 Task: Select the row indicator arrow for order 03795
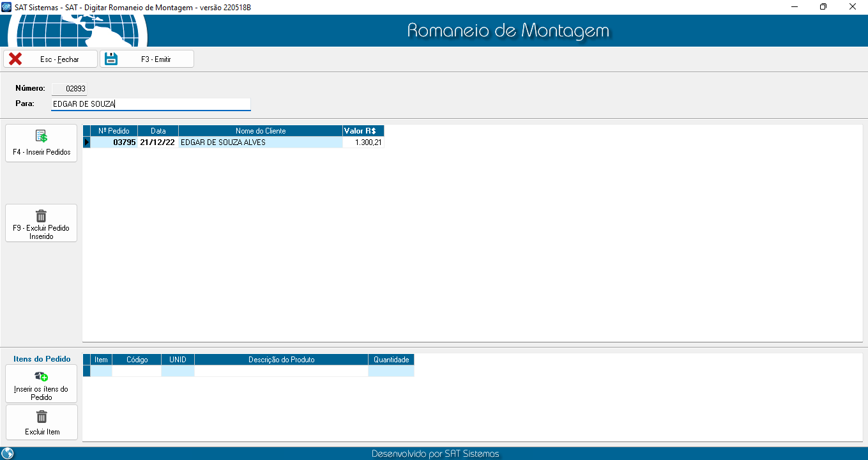pos(87,142)
